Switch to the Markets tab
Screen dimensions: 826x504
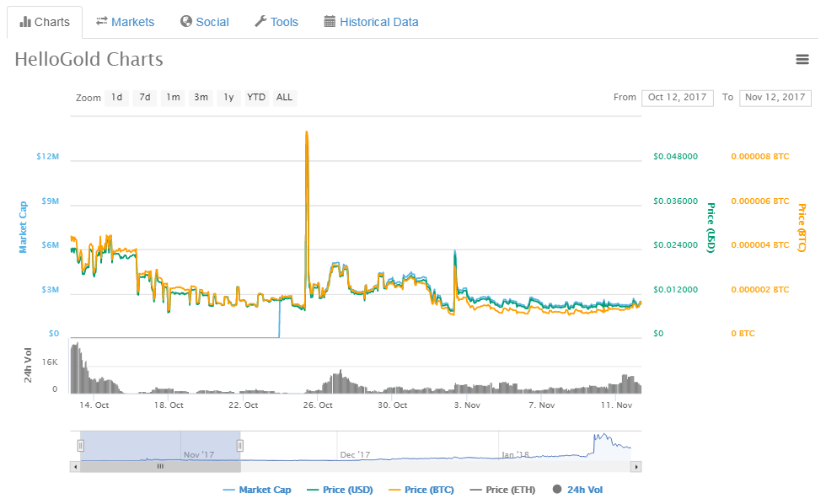[x=125, y=22]
